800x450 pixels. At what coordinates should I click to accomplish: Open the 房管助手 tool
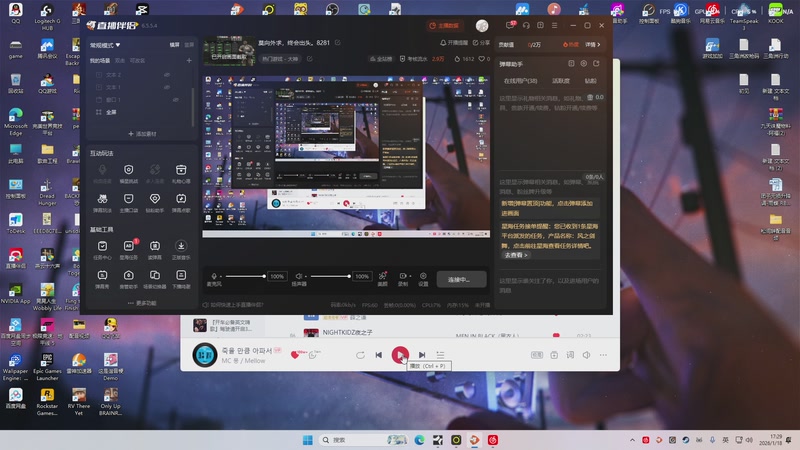point(129,279)
